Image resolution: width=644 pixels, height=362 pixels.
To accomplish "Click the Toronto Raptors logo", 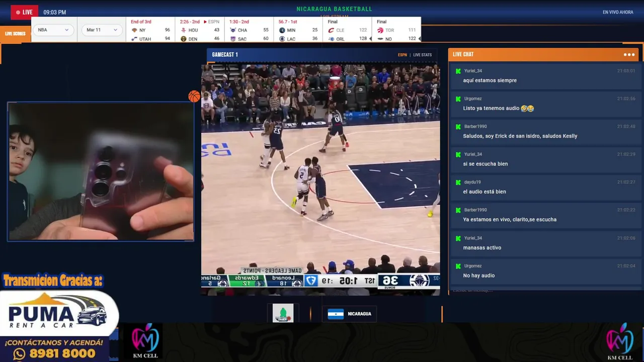I will (x=380, y=30).
